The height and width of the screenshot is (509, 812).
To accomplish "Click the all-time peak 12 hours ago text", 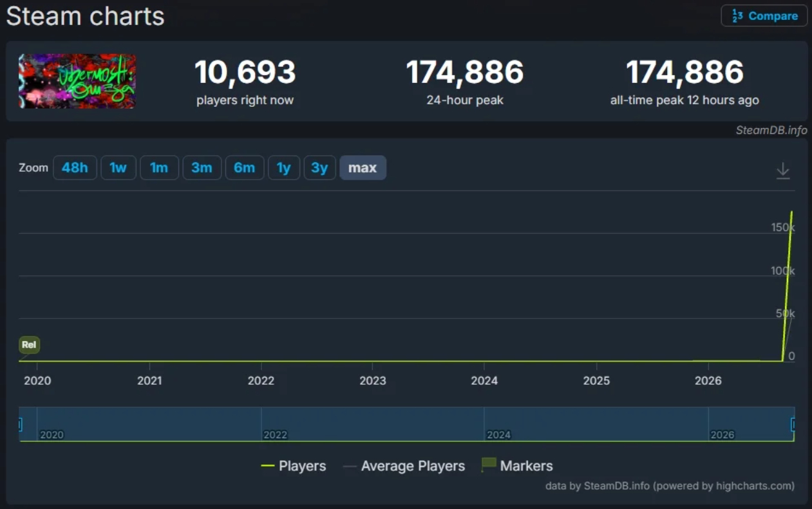I will pyautogui.click(x=685, y=100).
